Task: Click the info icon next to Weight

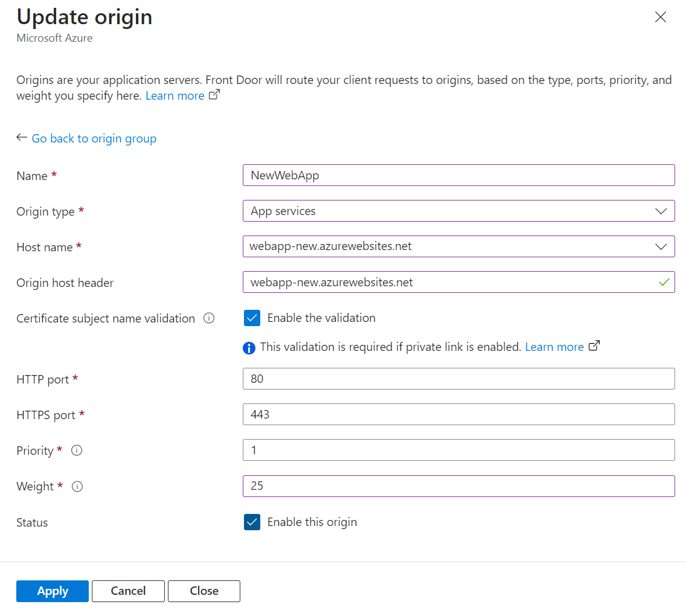Action: coord(77,486)
